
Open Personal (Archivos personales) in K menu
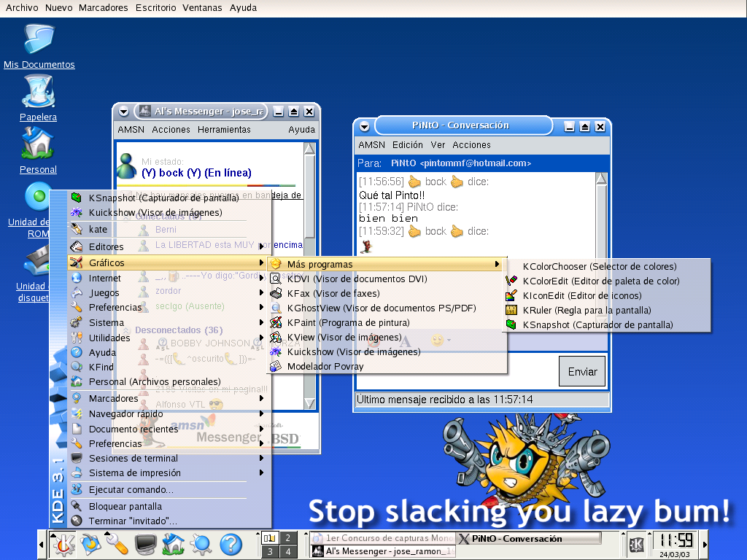click(170, 381)
